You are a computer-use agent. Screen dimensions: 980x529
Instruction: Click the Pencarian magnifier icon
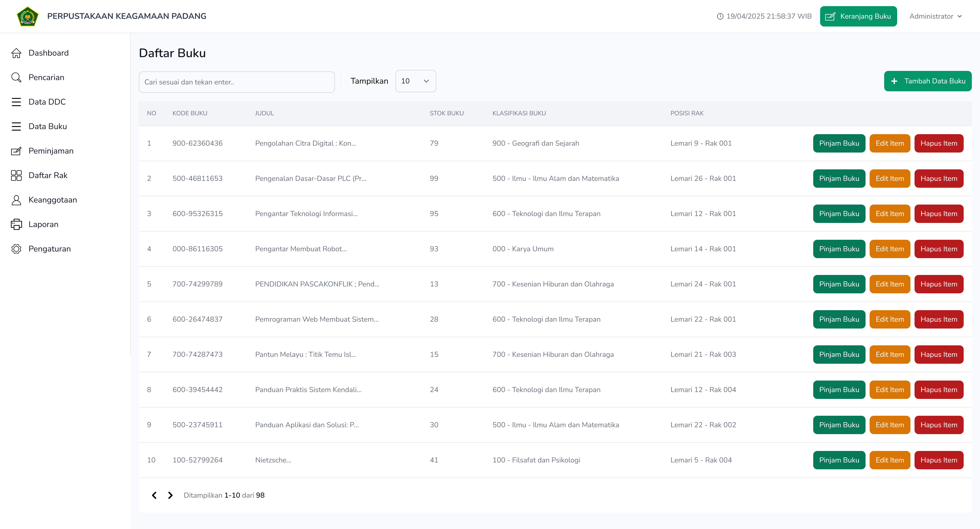16,78
